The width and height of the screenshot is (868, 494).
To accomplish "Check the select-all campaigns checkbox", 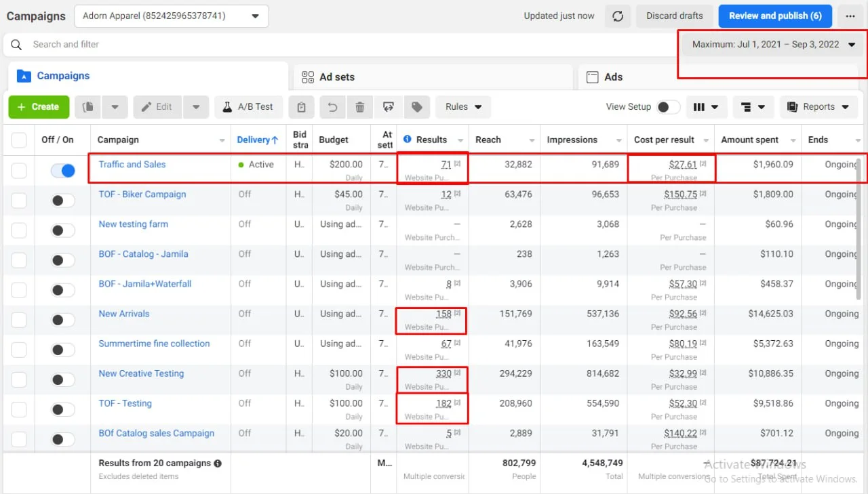I will 19,140.
